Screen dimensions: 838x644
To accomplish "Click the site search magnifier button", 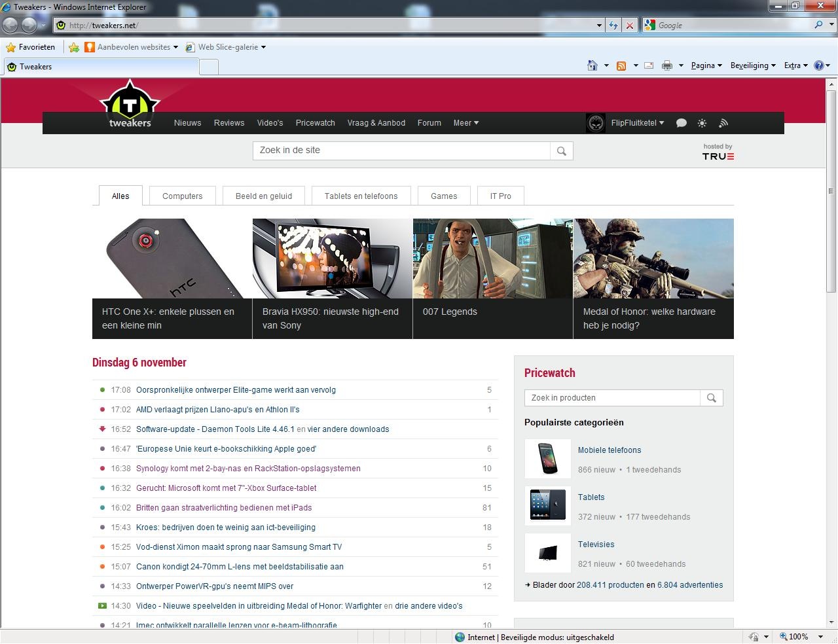I will [x=562, y=151].
